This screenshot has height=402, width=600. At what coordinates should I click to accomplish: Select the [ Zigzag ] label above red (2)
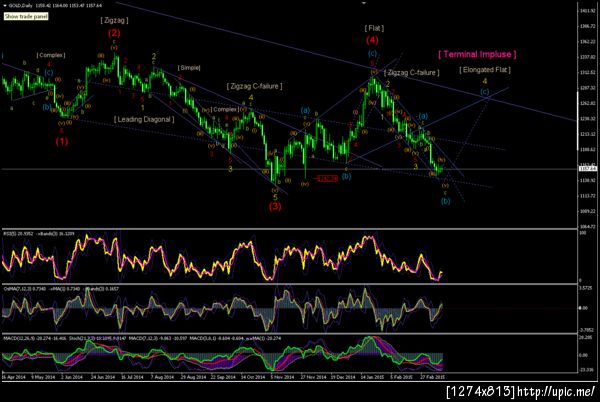tap(114, 20)
